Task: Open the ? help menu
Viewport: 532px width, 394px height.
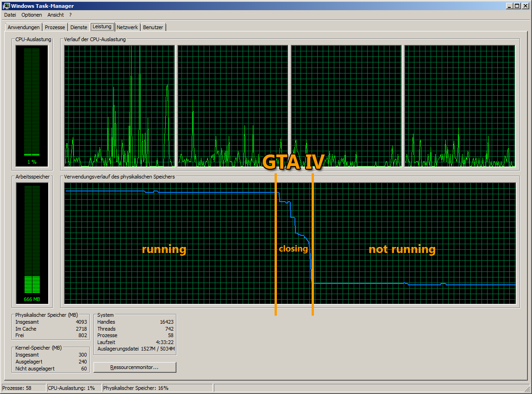Action: 70,15
